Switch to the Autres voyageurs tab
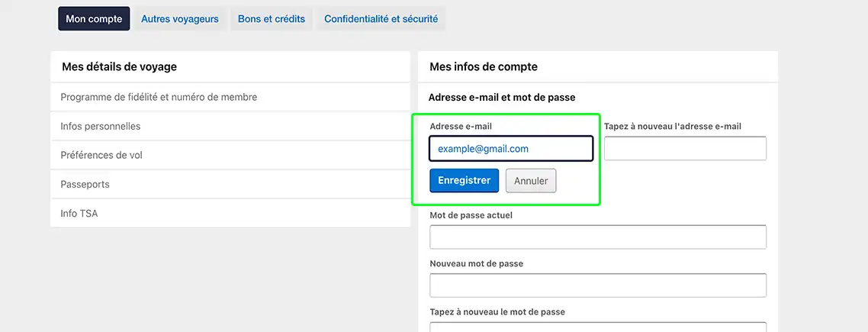The width and height of the screenshot is (868, 332). click(180, 19)
